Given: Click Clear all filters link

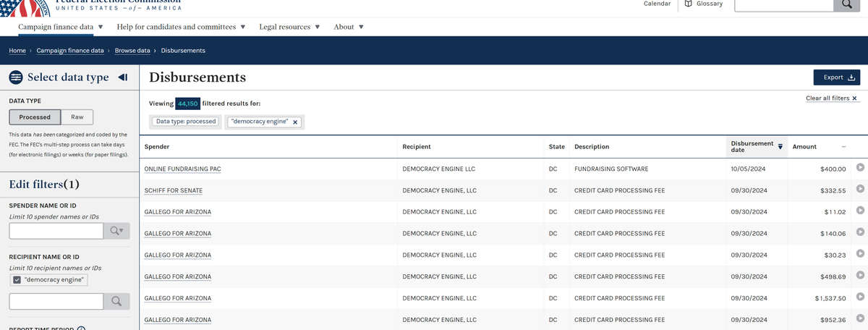Looking at the screenshot, I should click(x=832, y=98).
